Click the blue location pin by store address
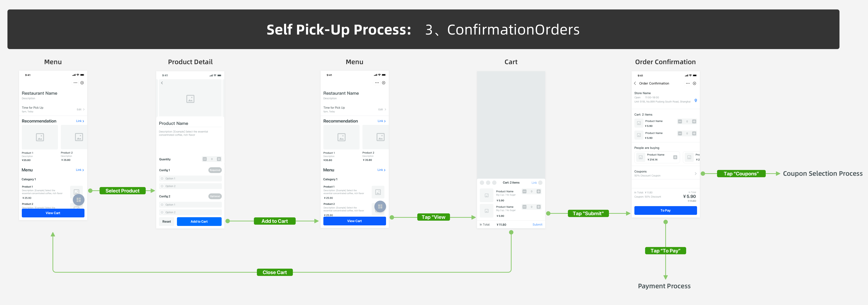The image size is (868, 305). coord(695,101)
